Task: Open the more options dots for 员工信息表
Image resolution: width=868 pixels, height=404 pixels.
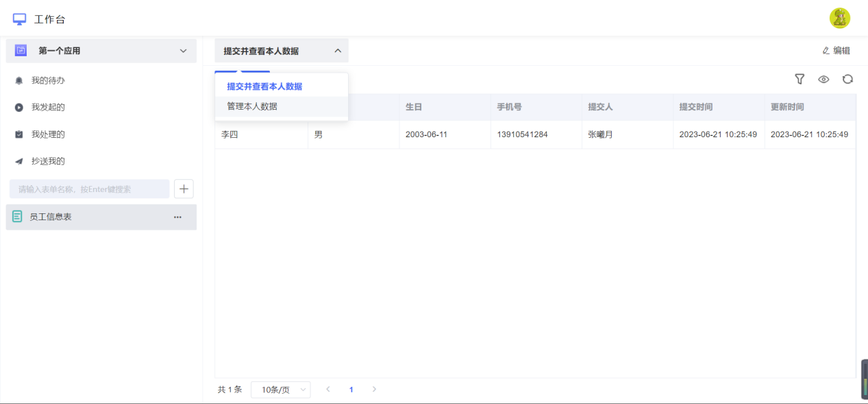Action: coord(177,217)
